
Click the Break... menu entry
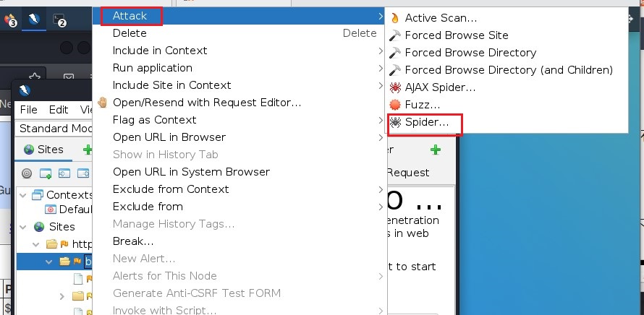point(133,241)
